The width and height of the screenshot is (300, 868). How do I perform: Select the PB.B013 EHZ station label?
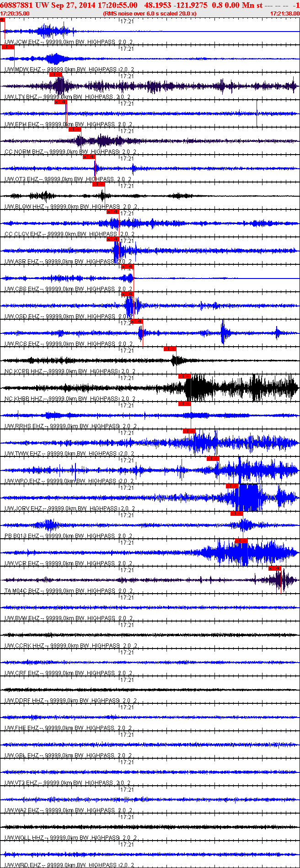pyautogui.click(x=21, y=536)
